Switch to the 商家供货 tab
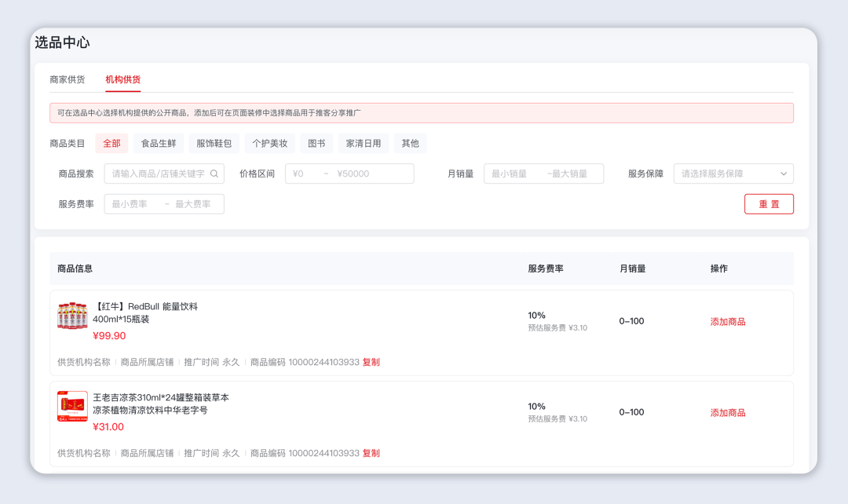 point(68,79)
